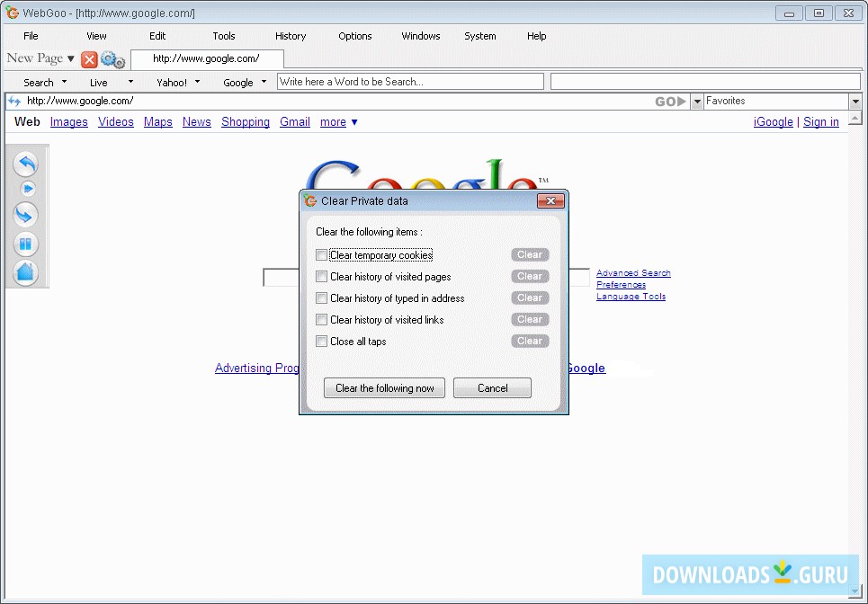The width and height of the screenshot is (868, 604).
Task: Click the Shopping link
Action: coord(246,121)
